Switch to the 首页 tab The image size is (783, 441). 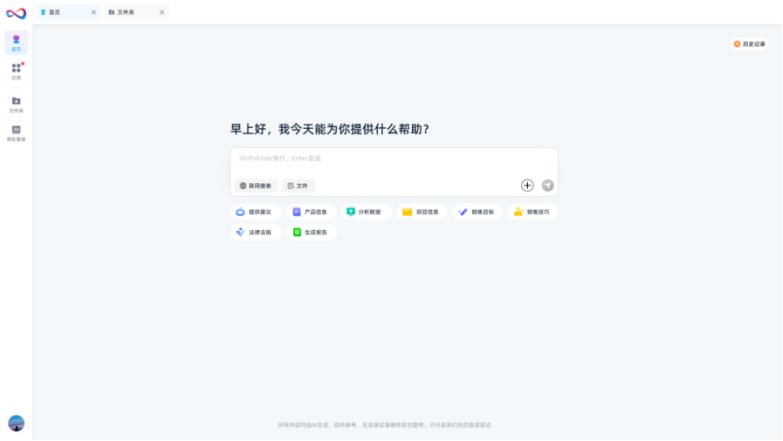coord(60,12)
